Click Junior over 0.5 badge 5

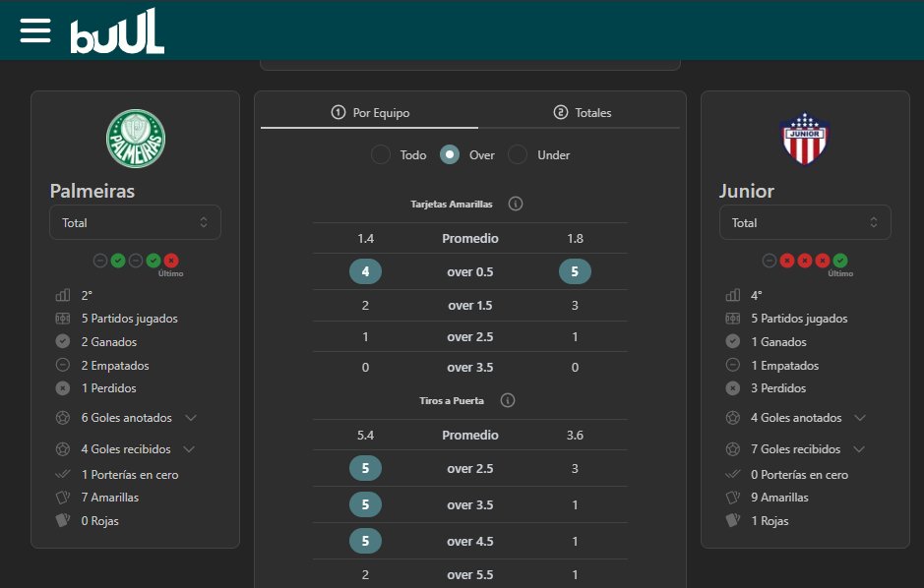tap(575, 271)
